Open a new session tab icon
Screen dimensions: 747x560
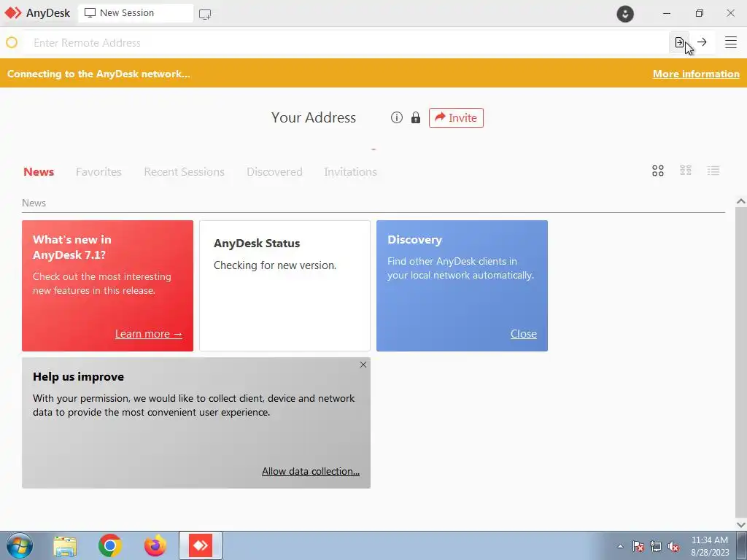[205, 15]
